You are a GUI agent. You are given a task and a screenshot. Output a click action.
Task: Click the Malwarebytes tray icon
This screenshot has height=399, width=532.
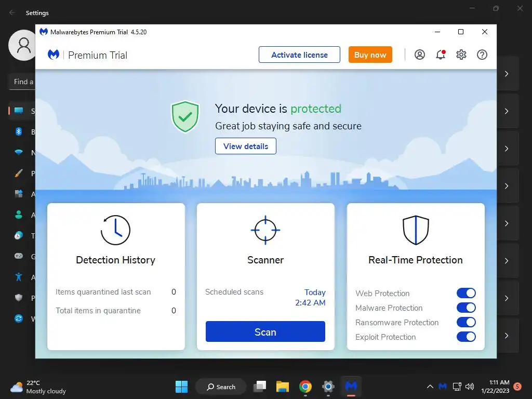point(443,387)
